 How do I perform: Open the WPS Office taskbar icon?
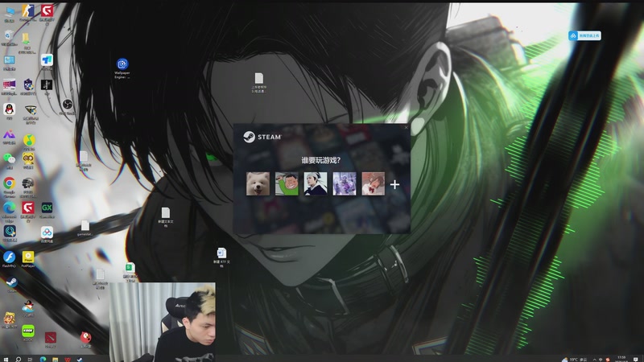pyautogui.click(x=68, y=359)
